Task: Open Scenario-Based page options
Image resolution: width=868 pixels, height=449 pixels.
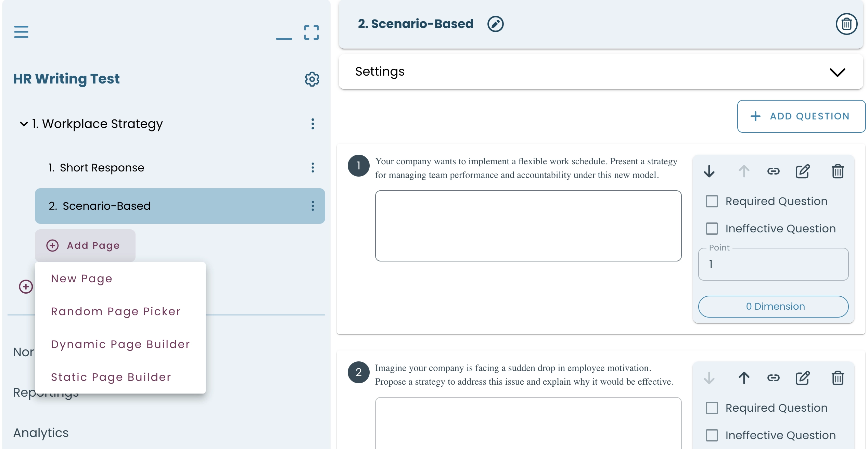Action: click(312, 206)
